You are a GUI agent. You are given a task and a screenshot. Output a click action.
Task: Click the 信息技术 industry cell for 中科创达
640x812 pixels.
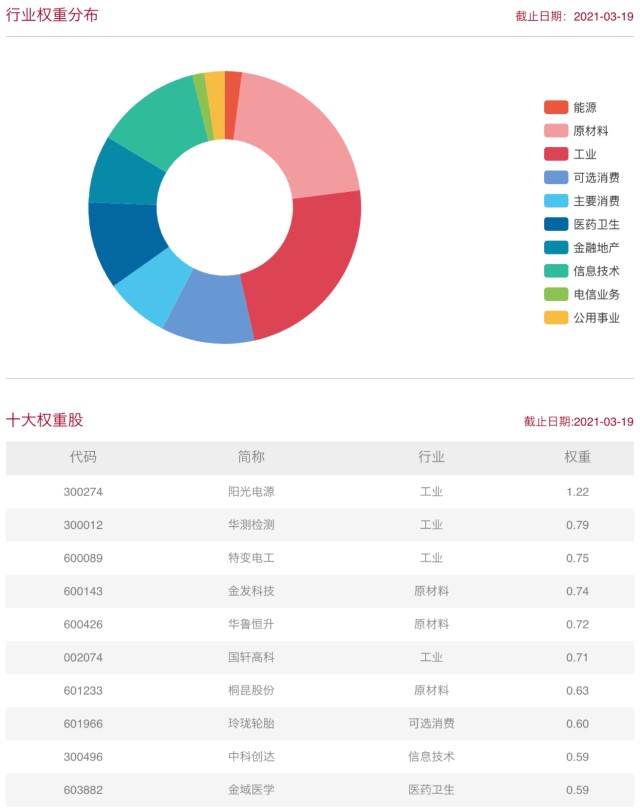coord(431,757)
